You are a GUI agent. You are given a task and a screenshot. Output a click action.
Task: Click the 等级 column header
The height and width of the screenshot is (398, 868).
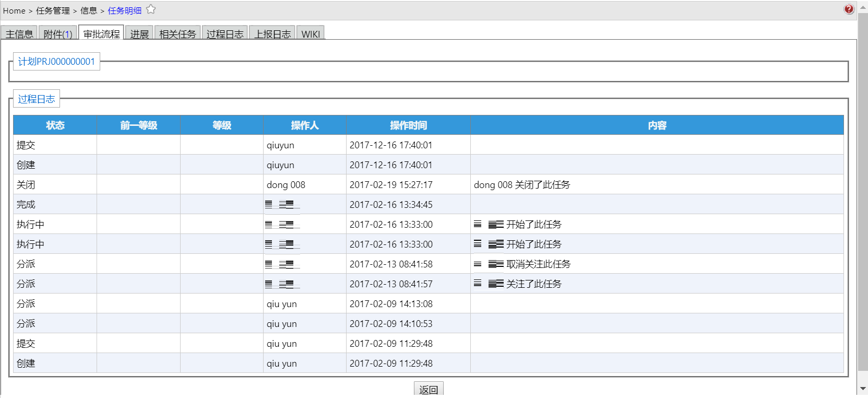tap(222, 125)
